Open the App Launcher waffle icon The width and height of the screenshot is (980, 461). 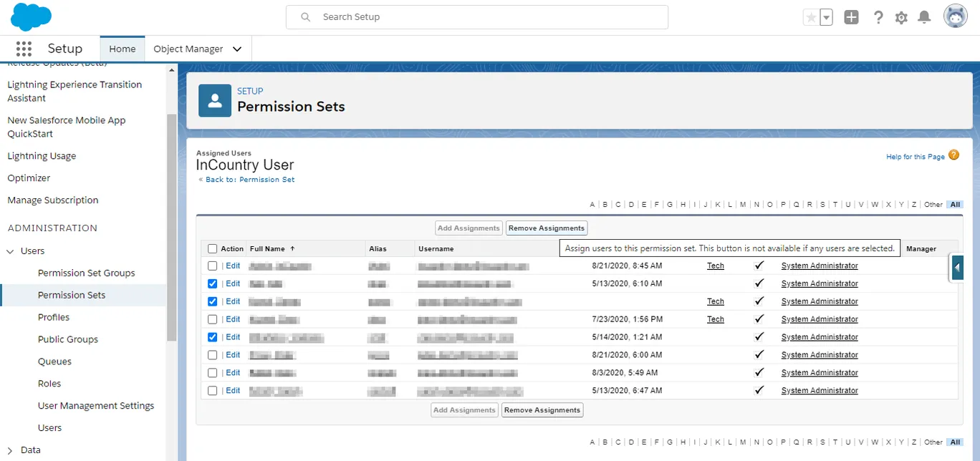point(24,49)
